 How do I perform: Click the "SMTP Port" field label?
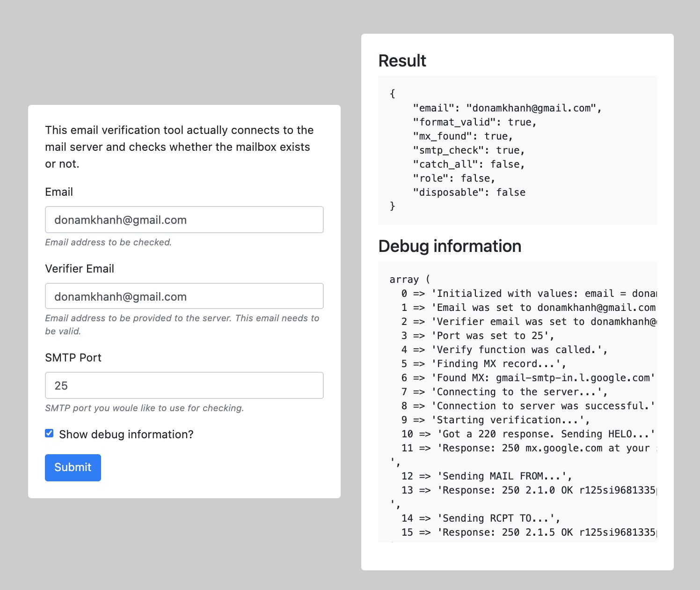coord(73,358)
